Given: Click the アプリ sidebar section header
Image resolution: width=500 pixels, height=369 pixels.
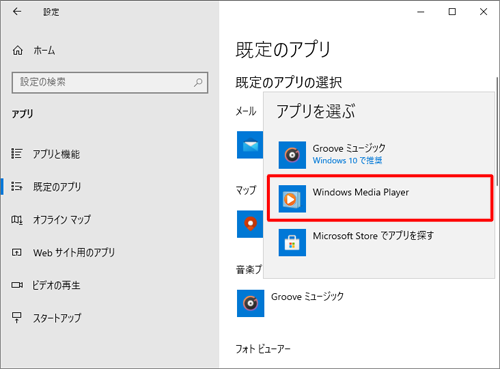Looking at the screenshot, I should (22, 114).
